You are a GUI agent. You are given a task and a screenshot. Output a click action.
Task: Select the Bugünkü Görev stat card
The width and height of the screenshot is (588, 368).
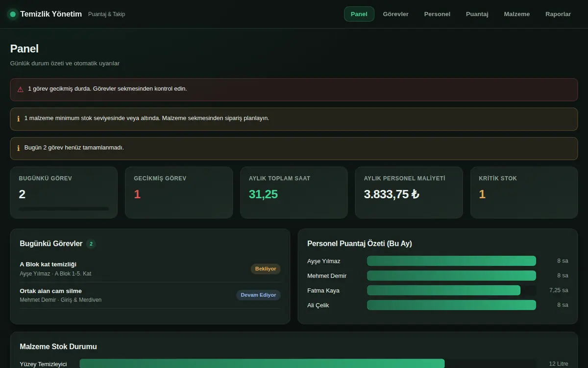click(64, 192)
